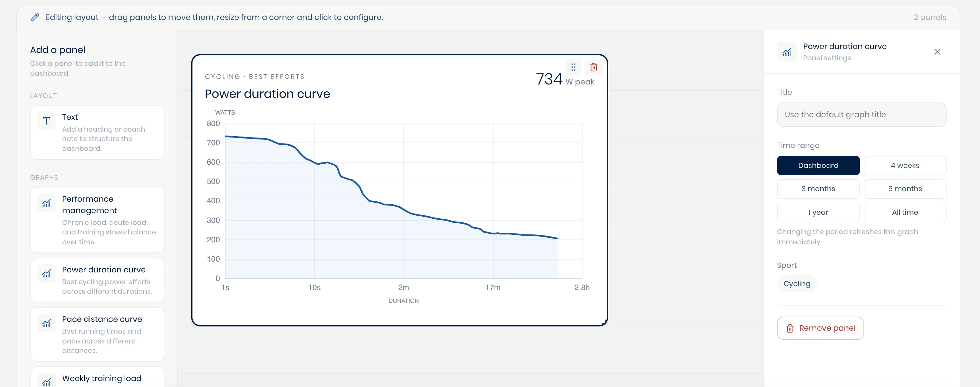This screenshot has height=387, width=980.
Task: Click the Cycling sport chip
Action: (797, 284)
